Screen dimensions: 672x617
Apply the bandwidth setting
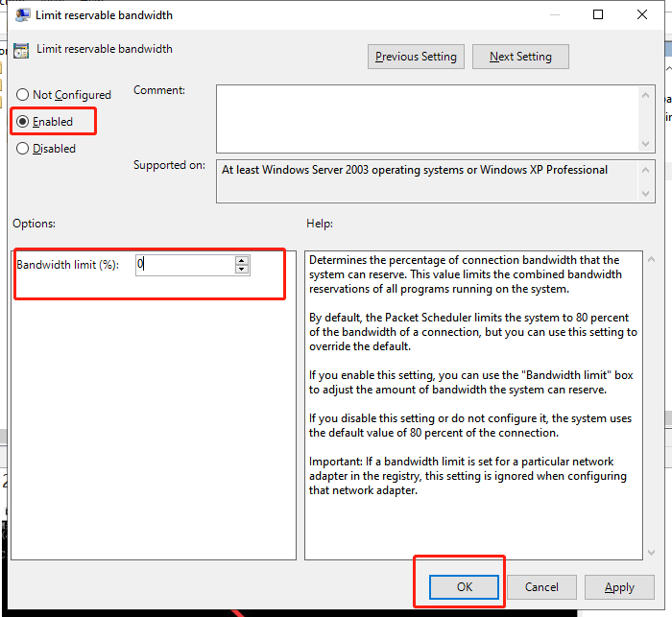619,587
